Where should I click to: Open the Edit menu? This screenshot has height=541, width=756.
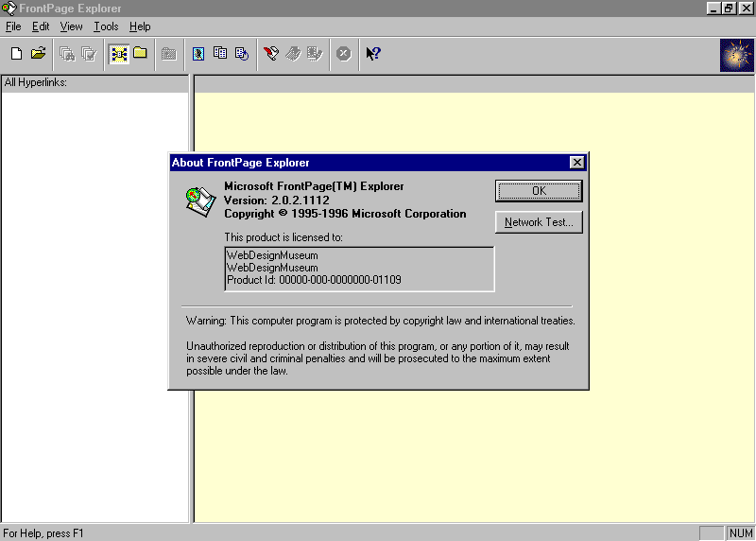(41, 26)
